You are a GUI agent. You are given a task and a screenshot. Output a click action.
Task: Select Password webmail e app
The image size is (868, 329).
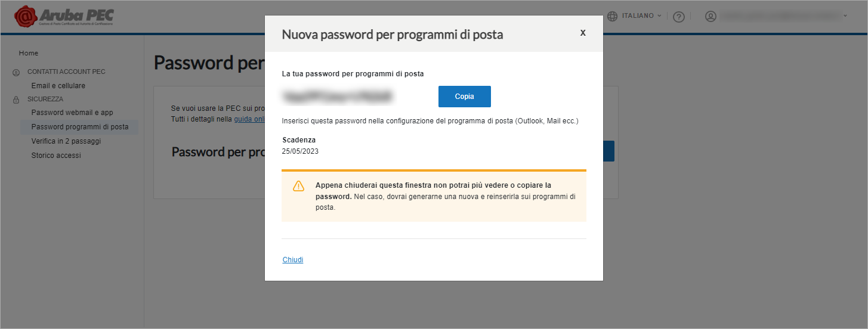(x=72, y=113)
